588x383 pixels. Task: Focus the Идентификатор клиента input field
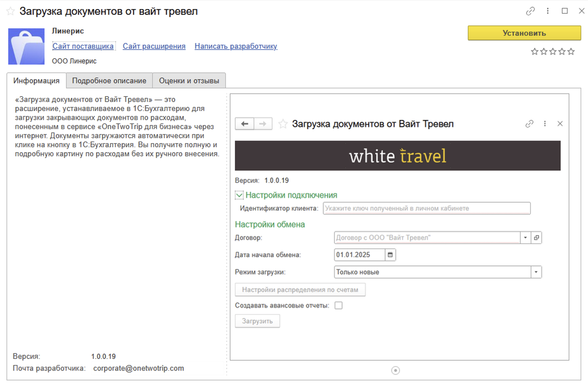[x=427, y=208]
